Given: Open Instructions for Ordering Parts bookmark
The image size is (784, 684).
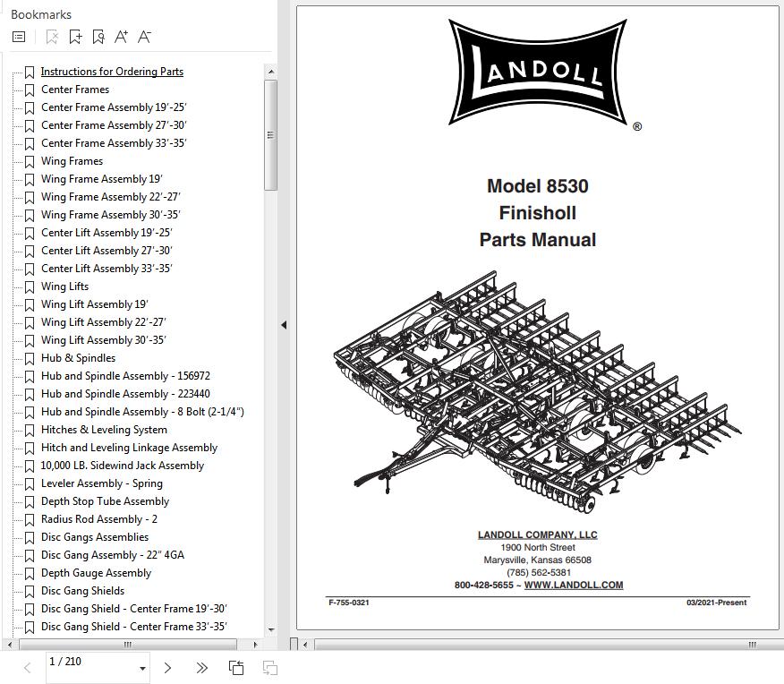Looking at the screenshot, I should point(112,72).
